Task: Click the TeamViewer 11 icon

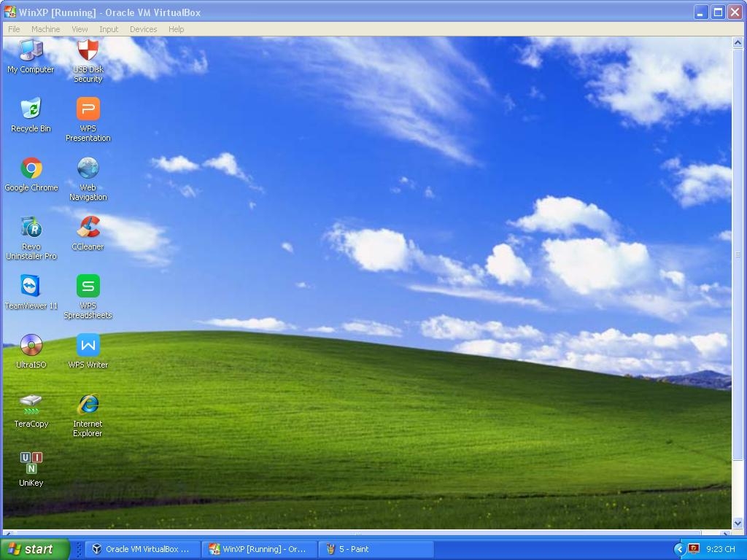Action: (x=31, y=287)
